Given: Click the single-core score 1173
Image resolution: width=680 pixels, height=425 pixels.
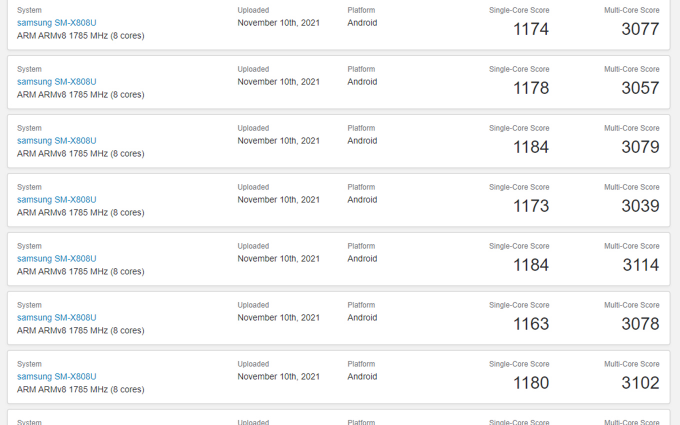Looking at the screenshot, I should click(531, 206).
